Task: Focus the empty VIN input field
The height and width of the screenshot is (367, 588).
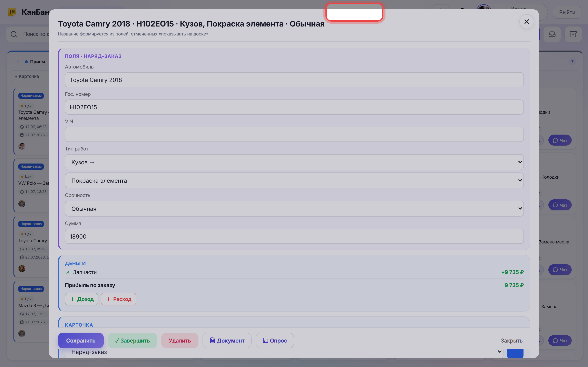Action: coord(294,134)
